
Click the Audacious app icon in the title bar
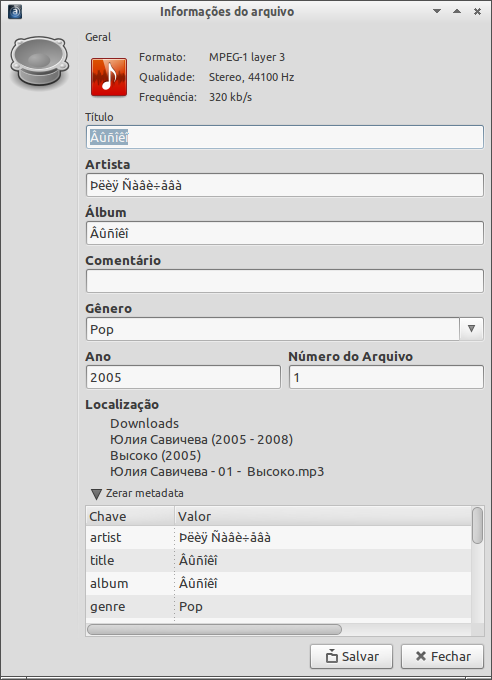[x=15, y=12]
